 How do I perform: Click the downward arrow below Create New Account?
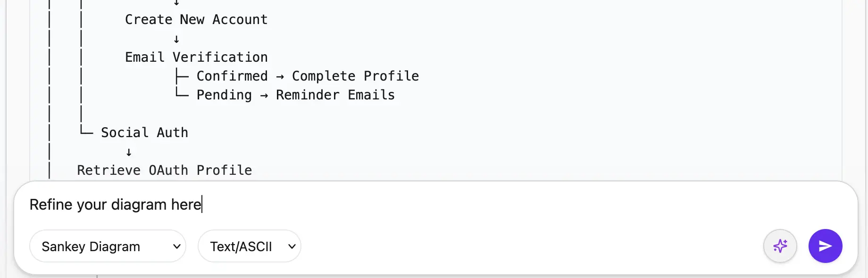click(176, 38)
